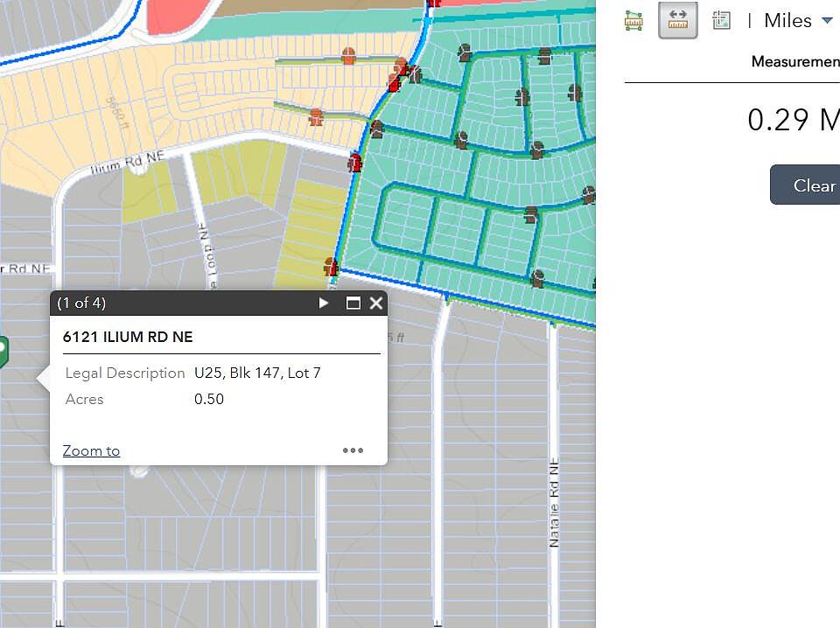Click the red hydrant at subdivision's southwest corner
The image size is (840, 628).
pyautogui.click(x=331, y=267)
